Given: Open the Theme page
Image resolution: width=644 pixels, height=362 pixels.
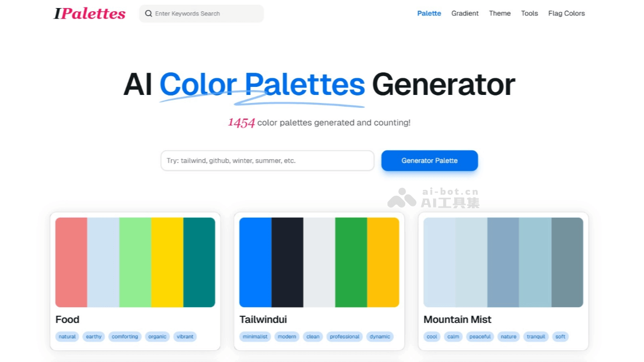Looking at the screenshot, I should click(x=500, y=13).
